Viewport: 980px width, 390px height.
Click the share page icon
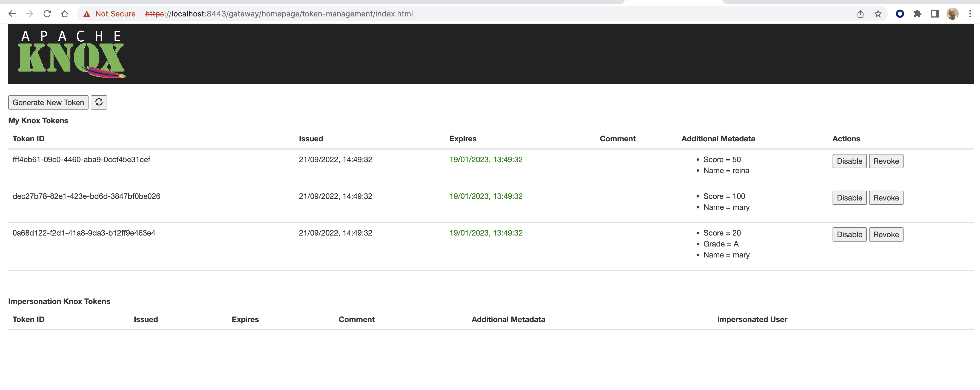pyautogui.click(x=860, y=14)
